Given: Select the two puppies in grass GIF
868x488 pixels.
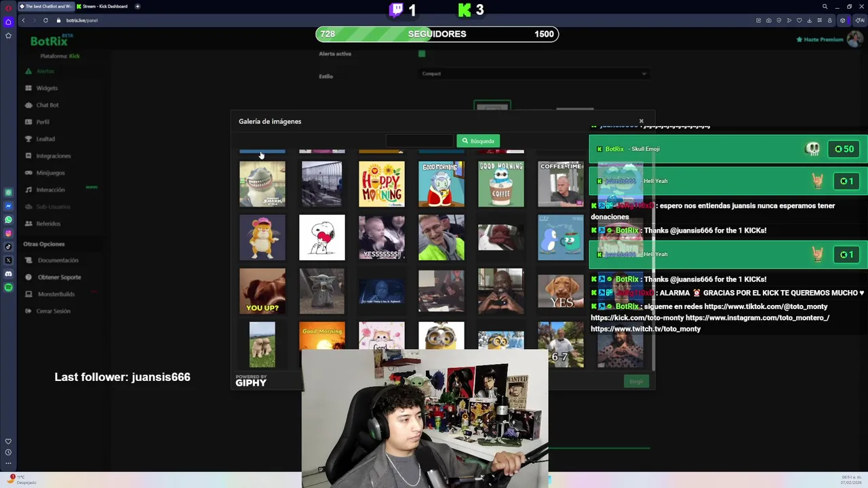Looking at the screenshot, I should [262, 345].
